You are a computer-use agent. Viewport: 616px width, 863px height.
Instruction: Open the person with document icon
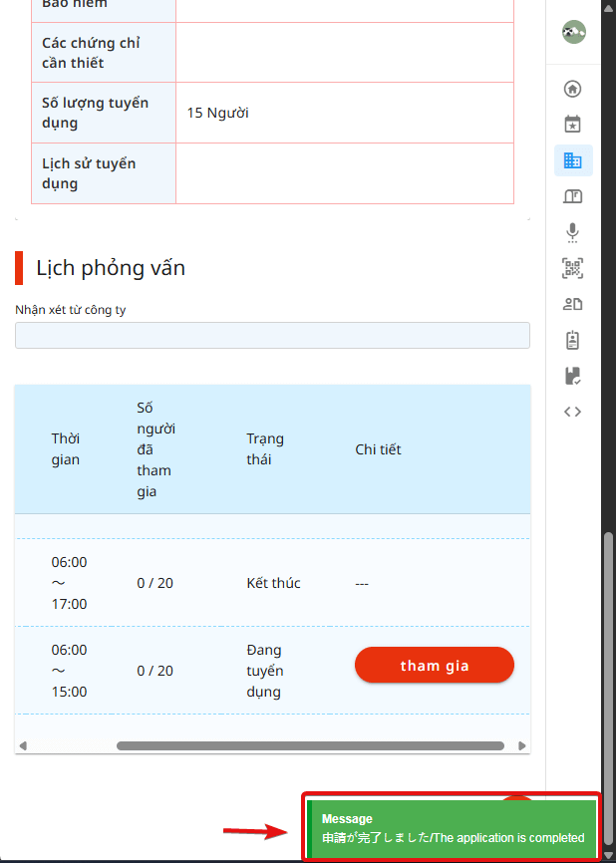[572, 304]
